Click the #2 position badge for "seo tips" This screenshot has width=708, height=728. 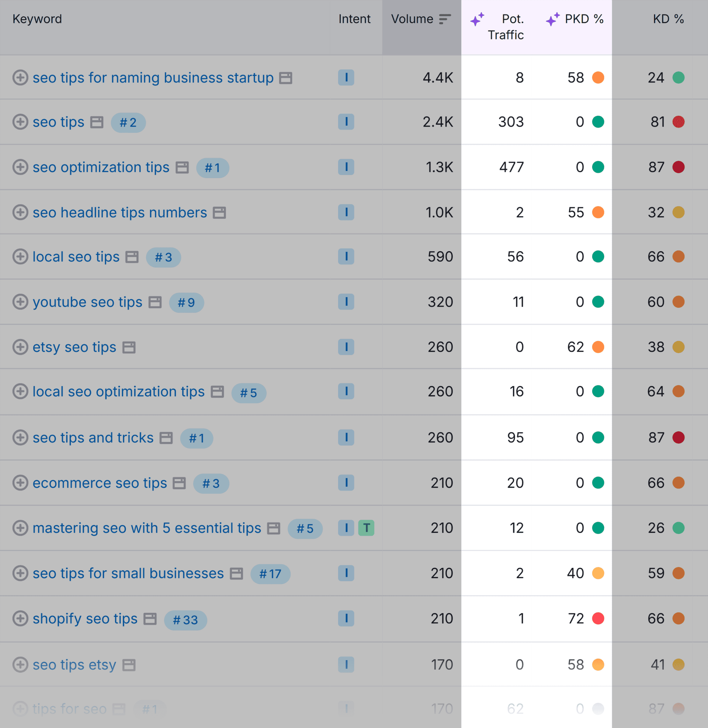[128, 122]
